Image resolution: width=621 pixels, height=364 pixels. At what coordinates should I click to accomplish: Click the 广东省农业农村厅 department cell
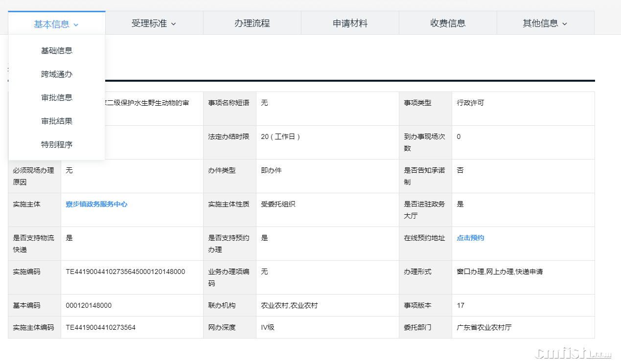pos(484,327)
